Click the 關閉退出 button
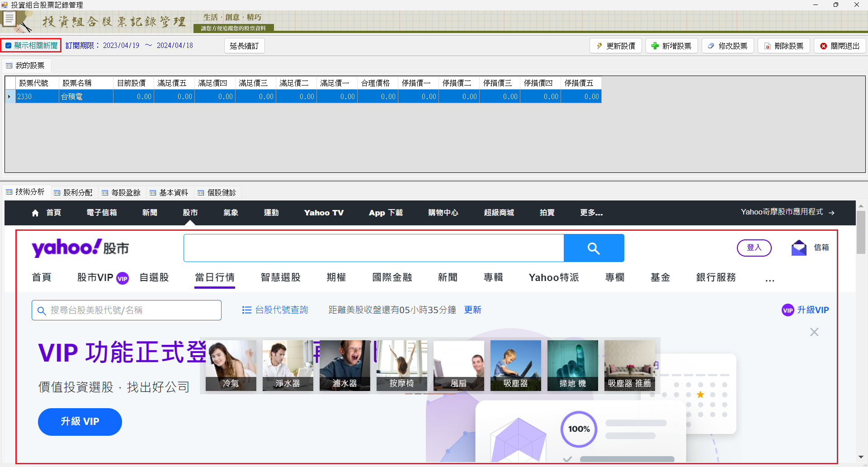 [x=840, y=46]
